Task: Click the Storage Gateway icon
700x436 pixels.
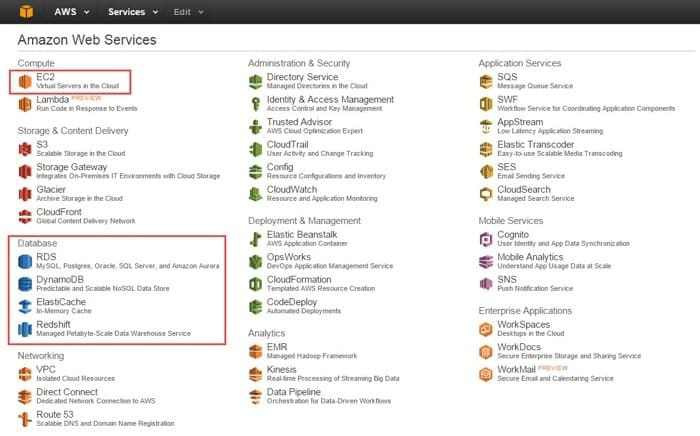Action: pos(25,171)
